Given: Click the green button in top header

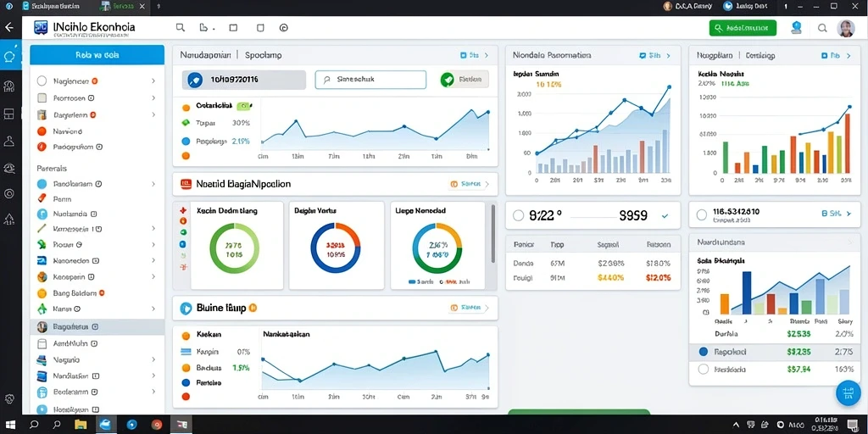Looking at the screenshot, I should click(743, 28).
